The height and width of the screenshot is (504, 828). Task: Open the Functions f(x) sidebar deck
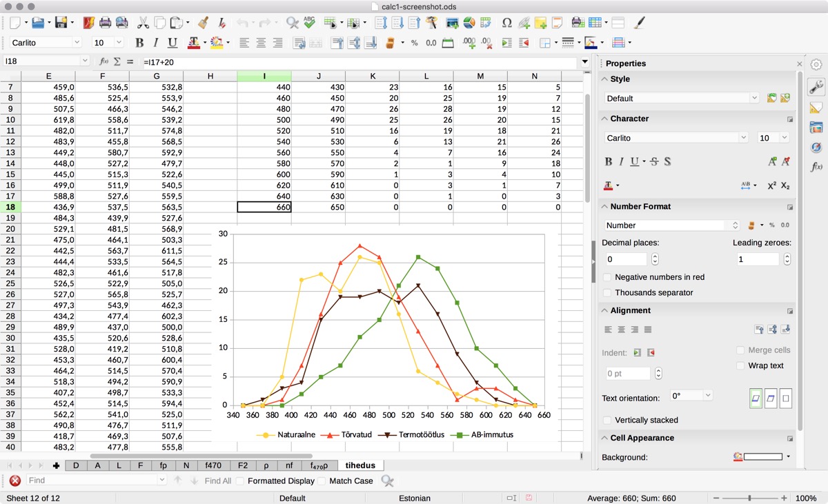(816, 167)
